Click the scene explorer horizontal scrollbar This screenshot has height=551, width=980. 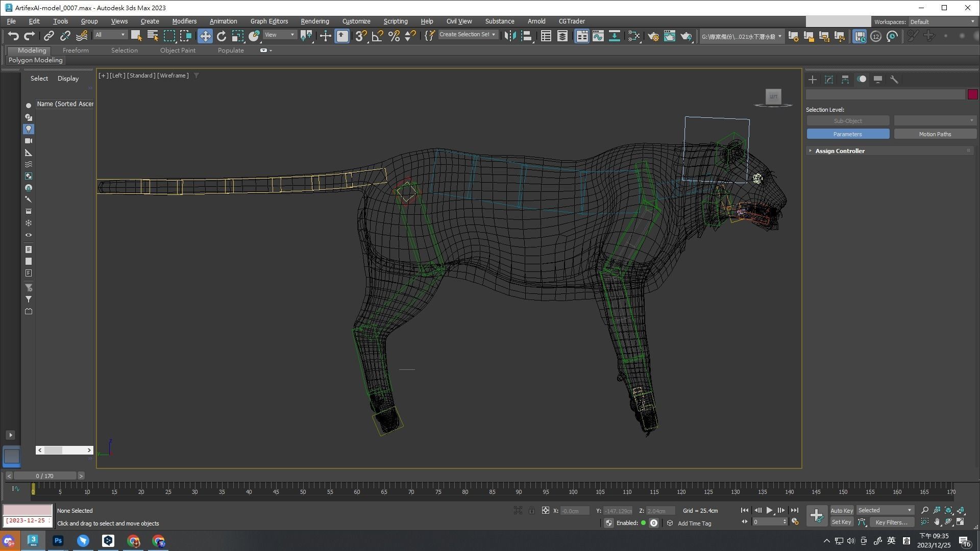point(64,450)
